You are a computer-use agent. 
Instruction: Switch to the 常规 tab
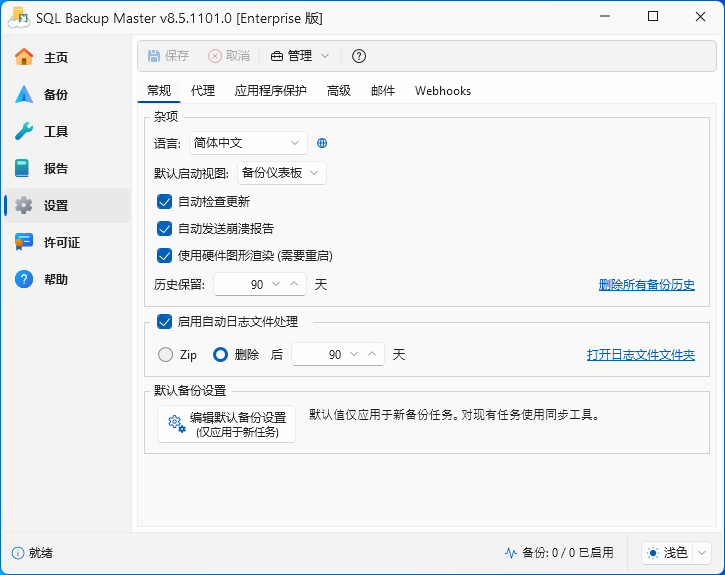pyautogui.click(x=159, y=91)
